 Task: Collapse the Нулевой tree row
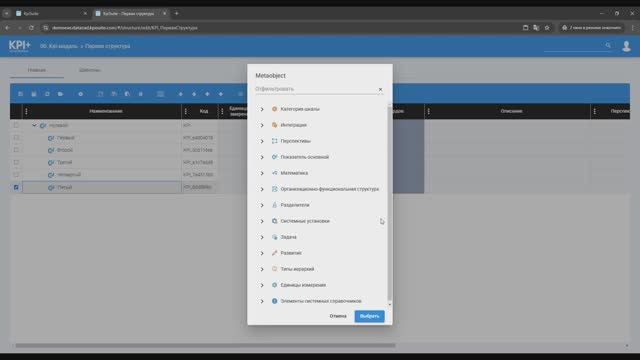pyautogui.click(x=34, y=125)
